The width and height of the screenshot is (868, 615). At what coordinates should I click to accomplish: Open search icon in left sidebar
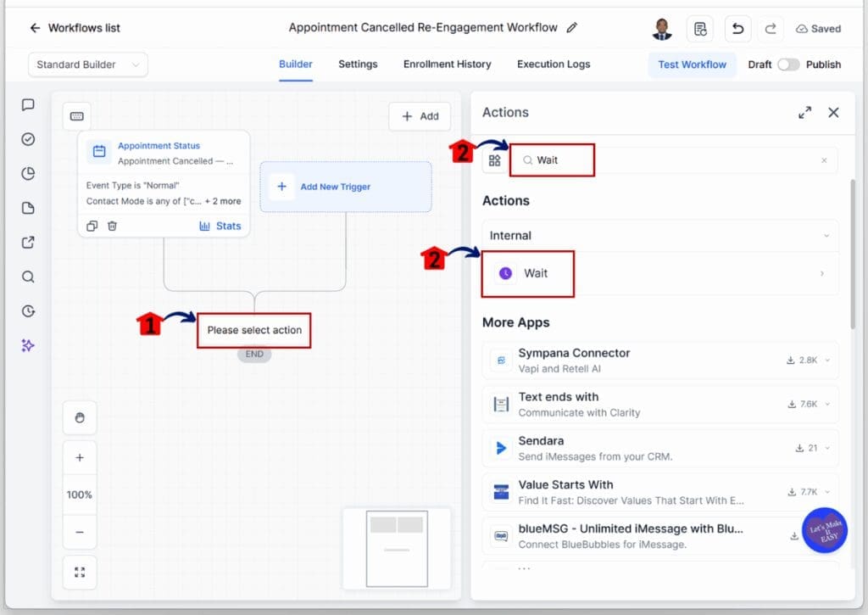point(28,277)
